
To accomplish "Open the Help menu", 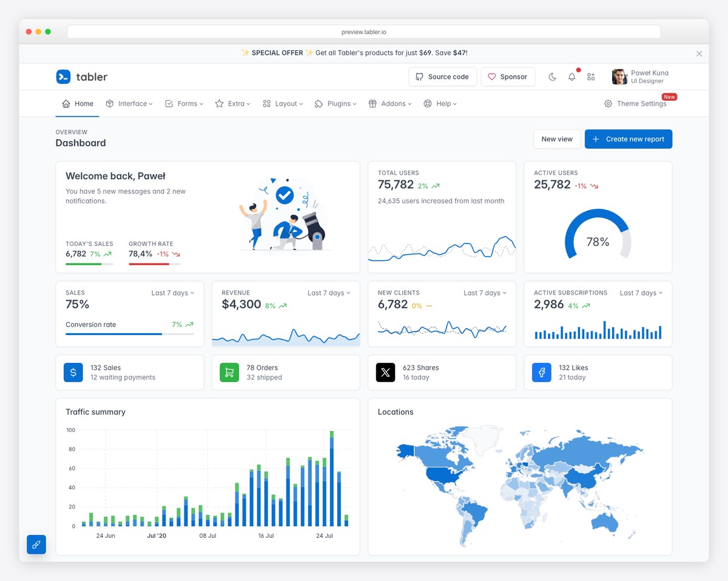I will pyautogui.click(x=440, y=103).
